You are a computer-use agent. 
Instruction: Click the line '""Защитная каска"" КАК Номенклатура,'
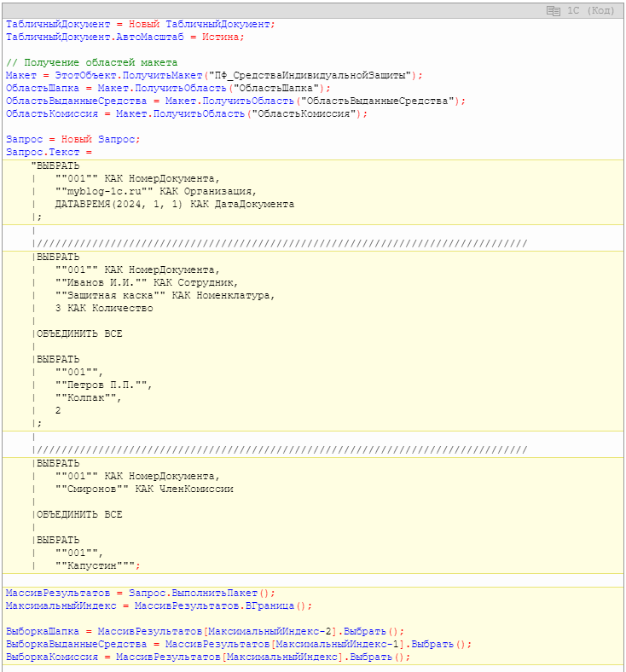pos(165,296)
